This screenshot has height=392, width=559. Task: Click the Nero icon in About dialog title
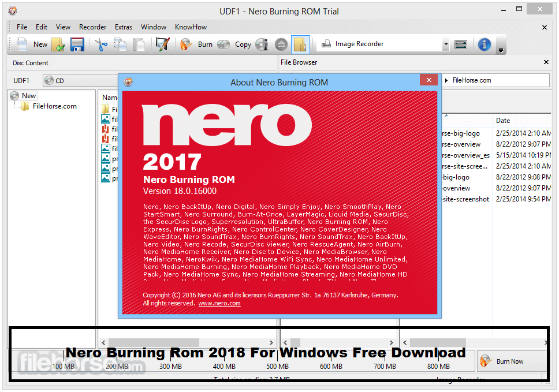(x=128, y=82)
